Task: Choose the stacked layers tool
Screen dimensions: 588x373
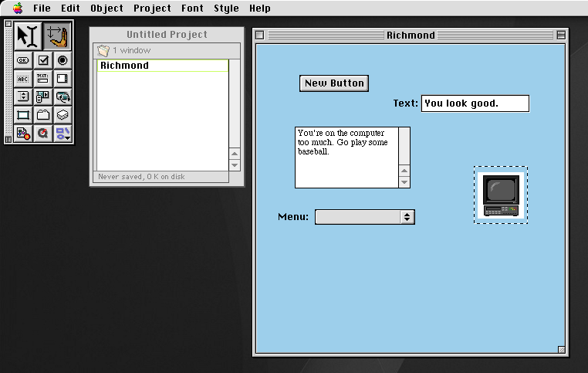Action: pyautogui.click(x=63, y=115)
